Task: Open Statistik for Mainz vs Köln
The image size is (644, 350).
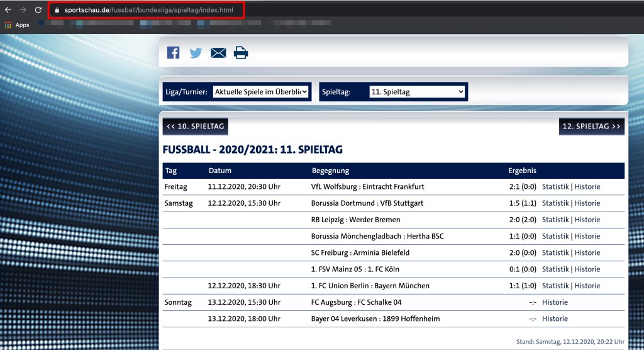Action: [555, 269]
